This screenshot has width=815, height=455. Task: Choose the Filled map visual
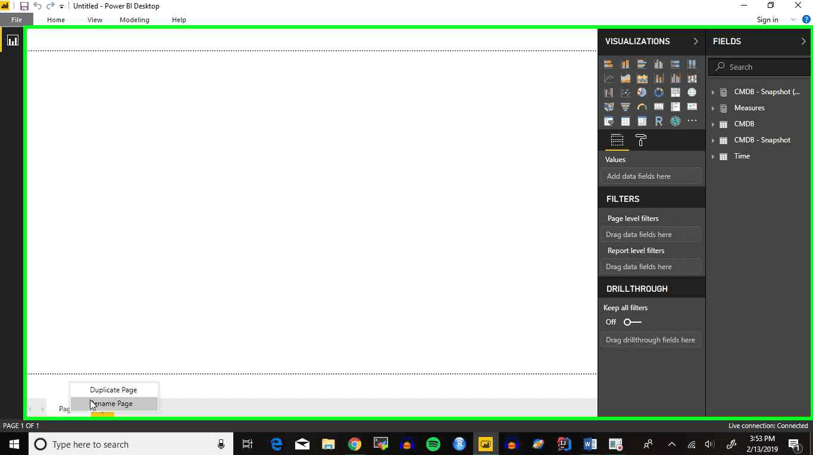(609, 107)
